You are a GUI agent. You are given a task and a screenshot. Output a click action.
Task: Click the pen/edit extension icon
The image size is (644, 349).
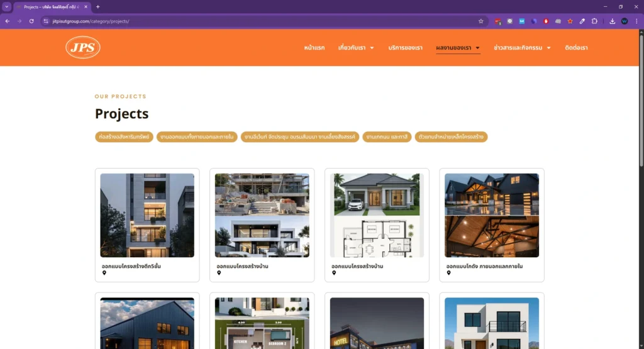point(582,21)
